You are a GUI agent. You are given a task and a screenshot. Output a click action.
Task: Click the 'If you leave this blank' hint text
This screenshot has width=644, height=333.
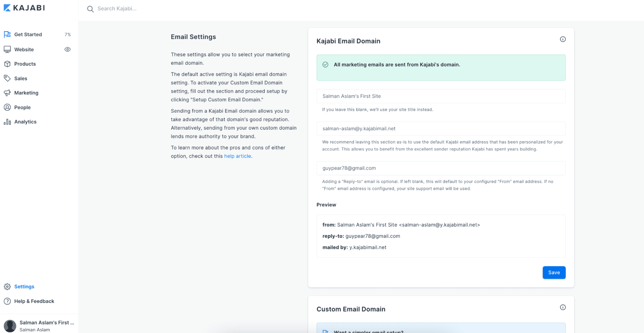click(377, 110)
